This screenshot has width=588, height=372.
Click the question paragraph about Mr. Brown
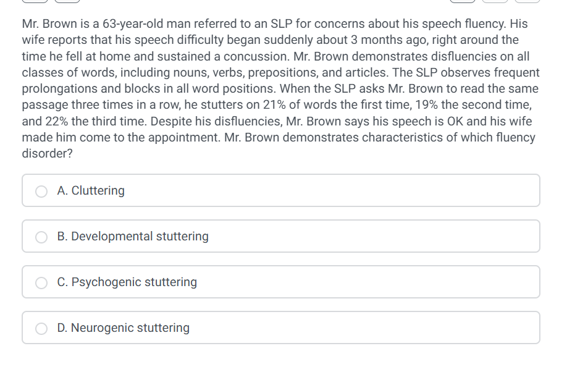click(281, 88)
